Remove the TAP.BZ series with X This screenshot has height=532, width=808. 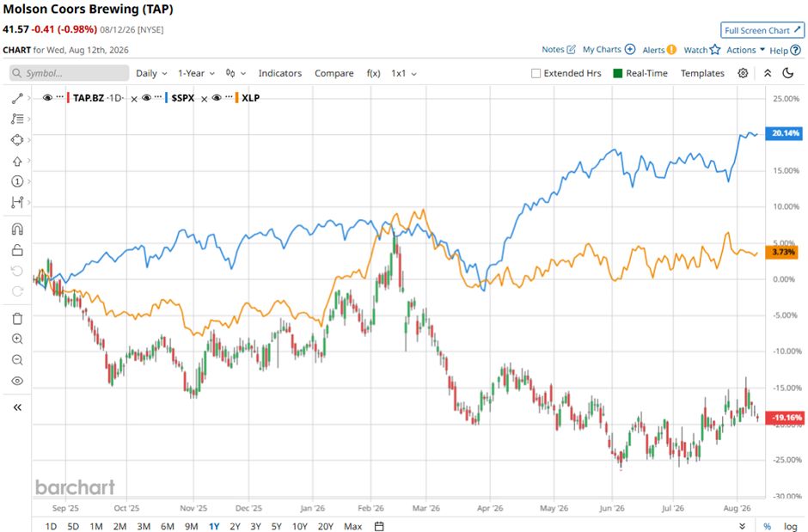point(134,99)
